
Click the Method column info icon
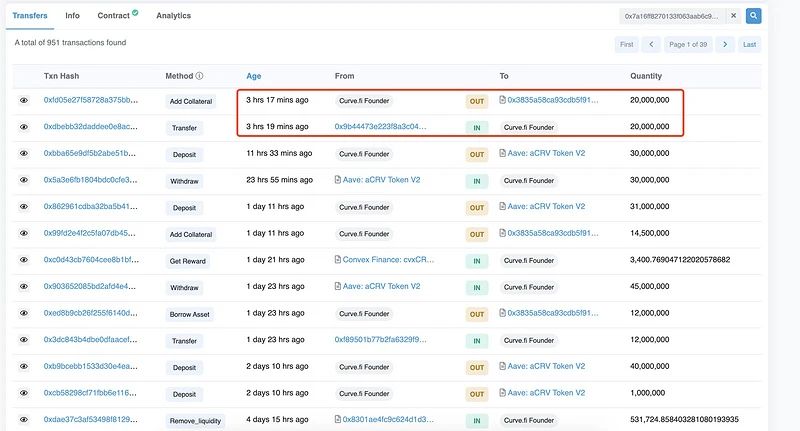coord(199,76)
